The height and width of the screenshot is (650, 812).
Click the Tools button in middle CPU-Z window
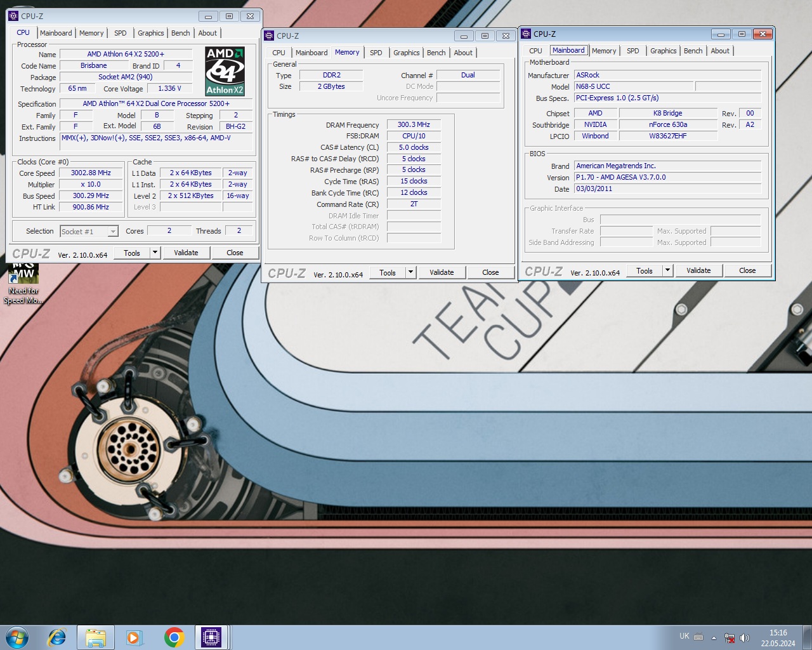[388, 272]
